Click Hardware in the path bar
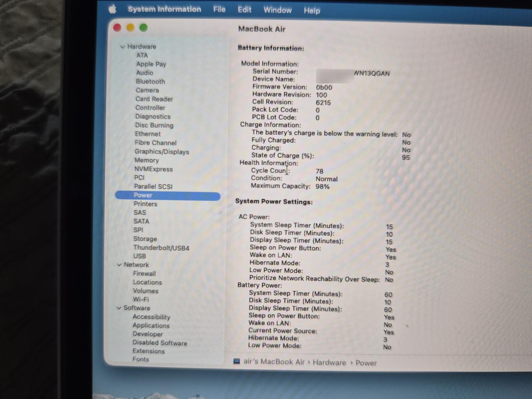The image size is (532, 399). click(x=329, y=363)
